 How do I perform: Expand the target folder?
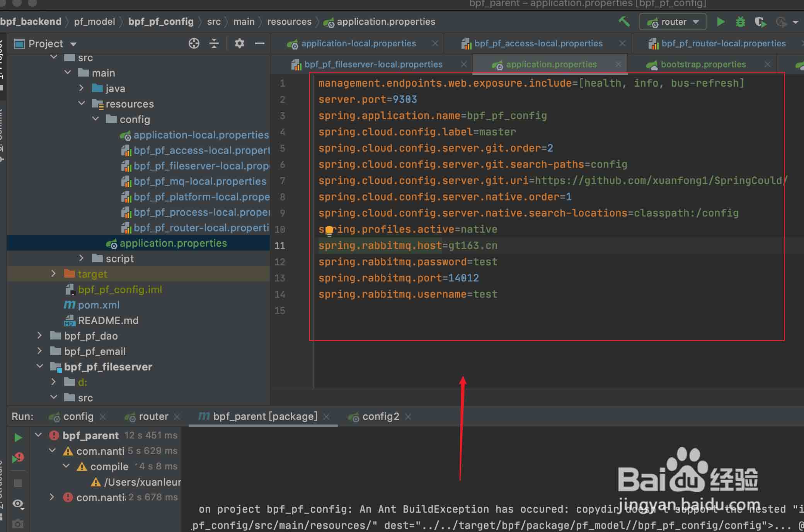53,274
